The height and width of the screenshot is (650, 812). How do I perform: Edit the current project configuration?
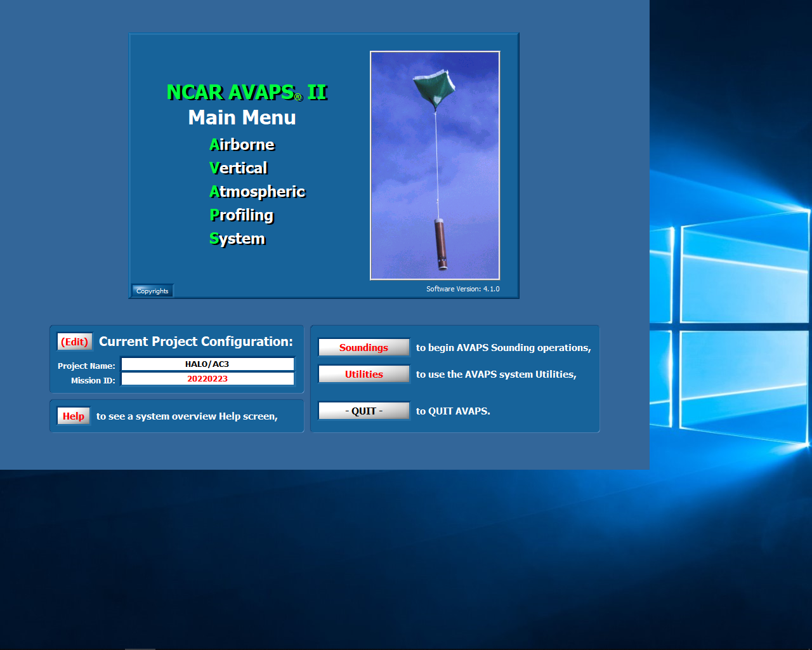[x=74, y=342]
